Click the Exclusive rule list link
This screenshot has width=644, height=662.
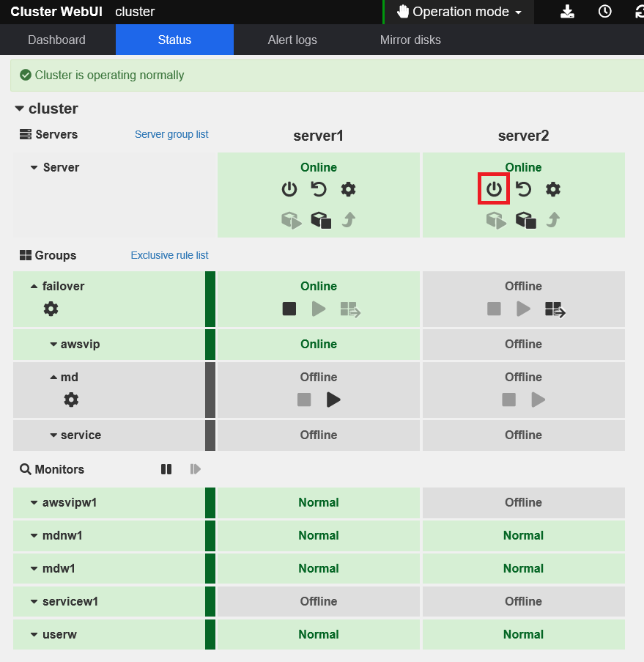click(169, 256)
